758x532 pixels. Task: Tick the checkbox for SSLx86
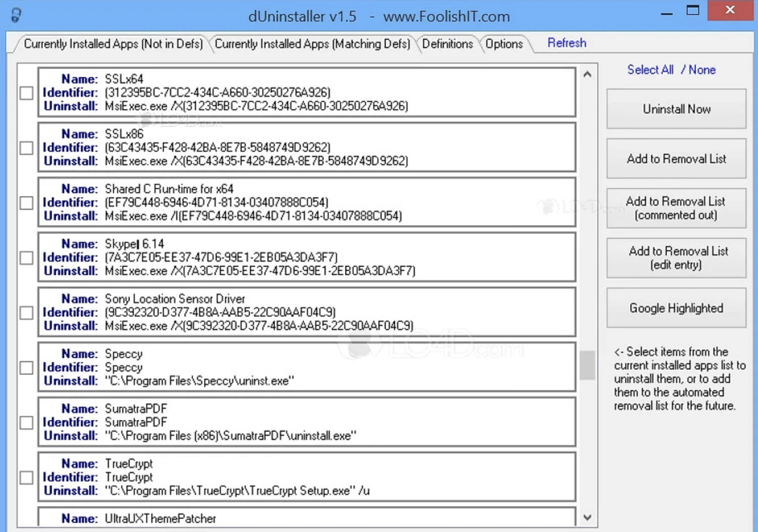click(26, 148)
